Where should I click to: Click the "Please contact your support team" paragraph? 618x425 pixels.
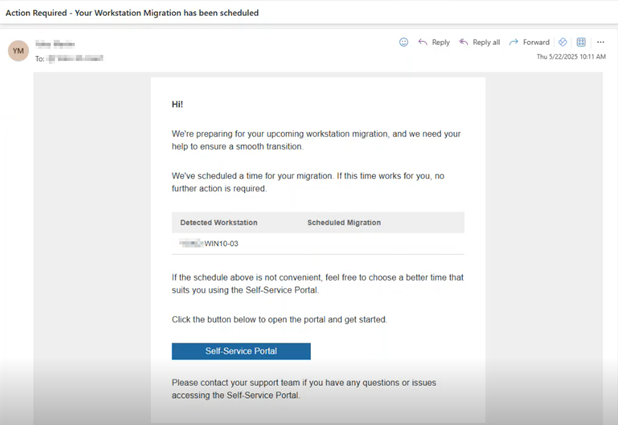pos(303,388)
